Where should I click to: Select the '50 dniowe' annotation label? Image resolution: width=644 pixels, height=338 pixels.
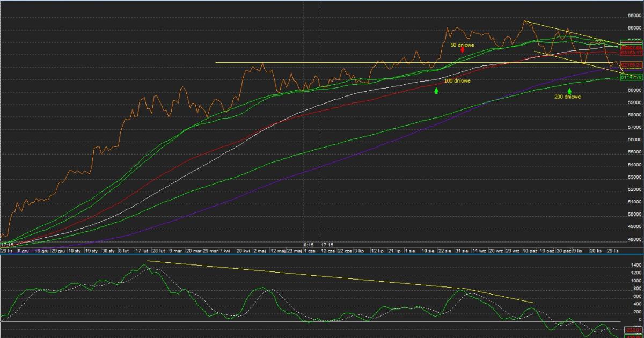(462, 45)
